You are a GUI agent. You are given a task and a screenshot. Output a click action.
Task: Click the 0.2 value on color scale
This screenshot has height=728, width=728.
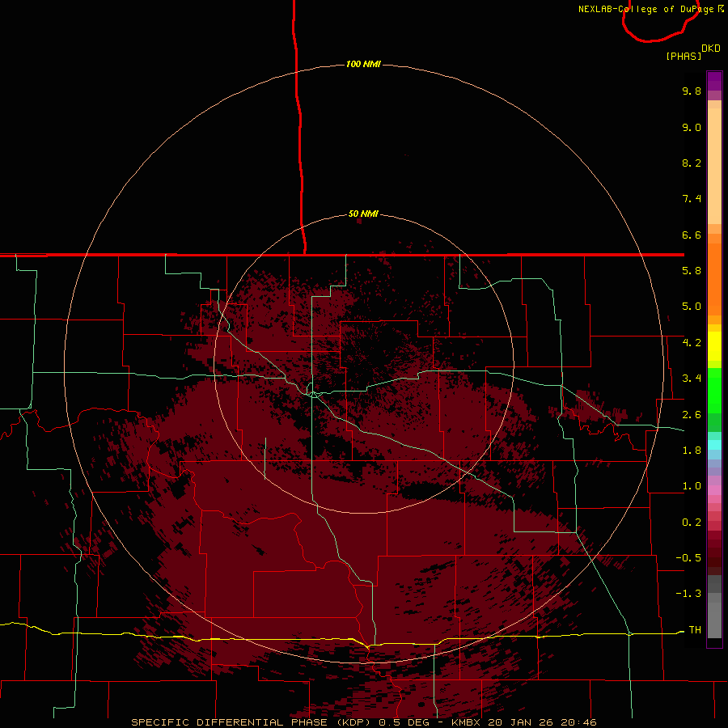point(692,523)
